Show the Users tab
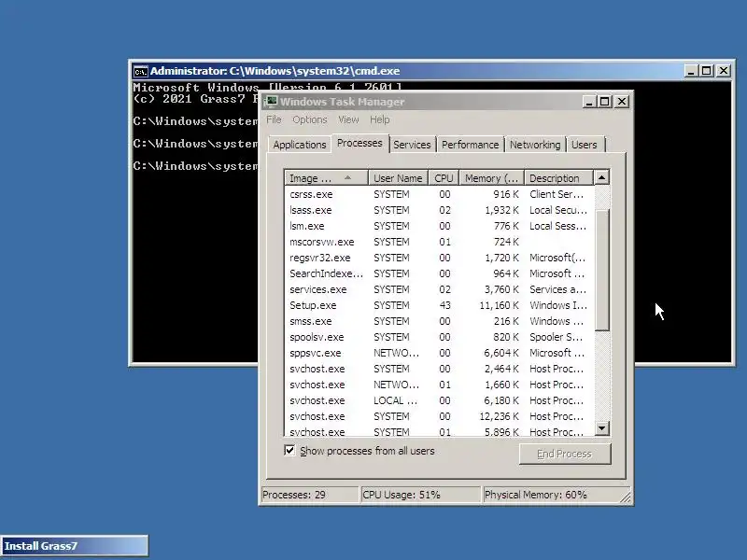747x560 pixels. tap(585, 145)
